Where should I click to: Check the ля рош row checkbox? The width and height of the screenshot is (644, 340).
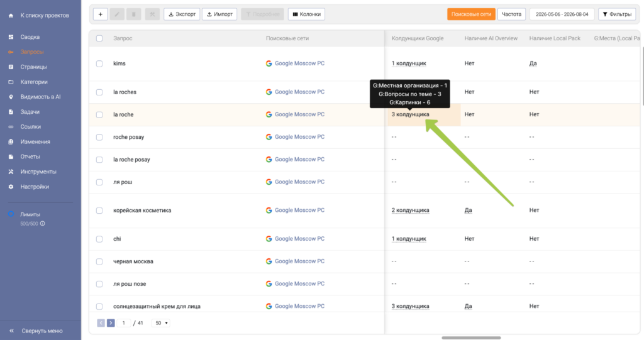[99, 182]
